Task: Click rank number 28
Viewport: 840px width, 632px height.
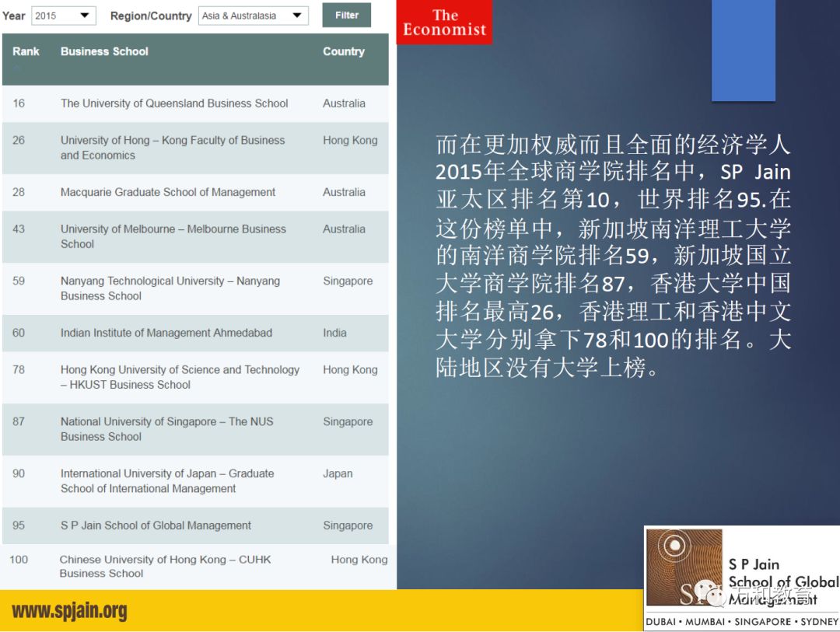Action: (x=19, y=192)
